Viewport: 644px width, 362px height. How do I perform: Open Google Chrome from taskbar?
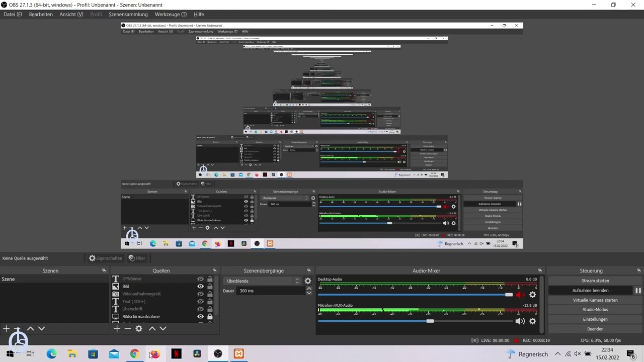click(134, 354)
